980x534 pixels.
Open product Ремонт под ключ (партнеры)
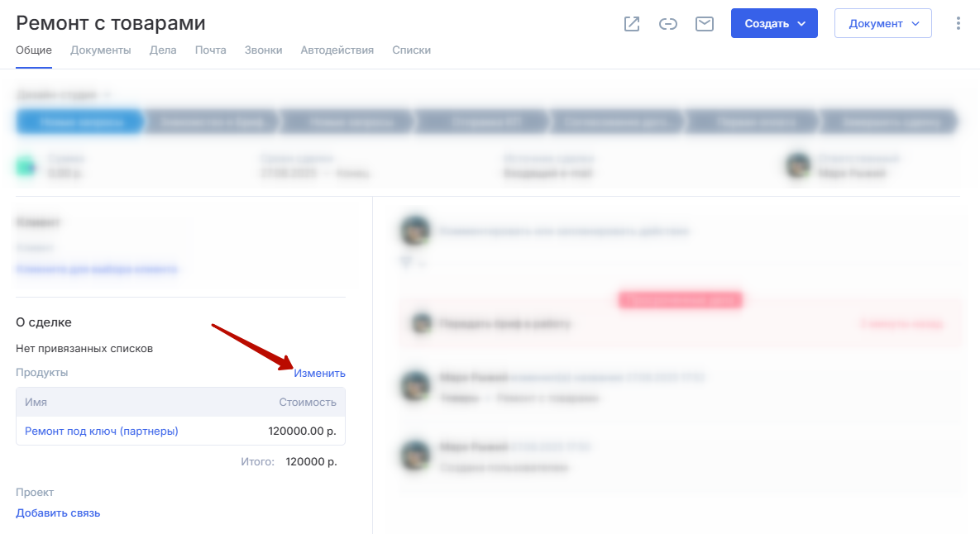(102, 431)
